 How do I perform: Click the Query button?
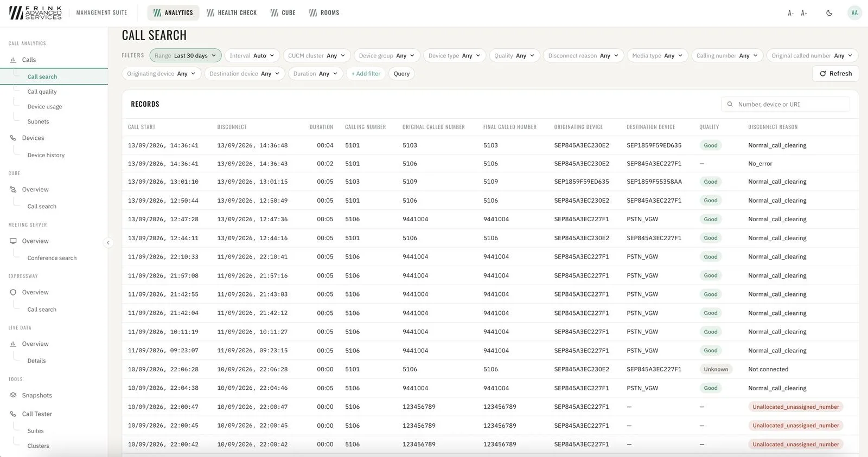[401, 74]
